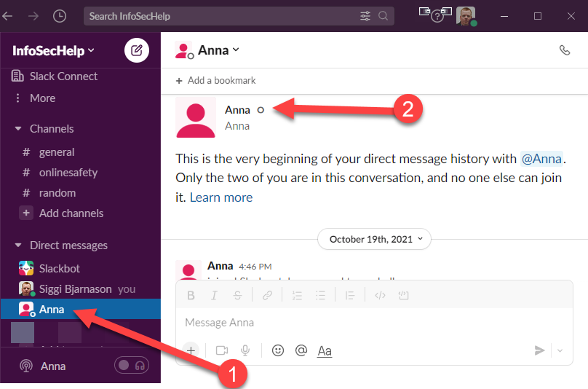Image resolution: width=588 pixels, height=389 pixels.
Task: Open the emoji picker
Action: click(x=278, y=350)
